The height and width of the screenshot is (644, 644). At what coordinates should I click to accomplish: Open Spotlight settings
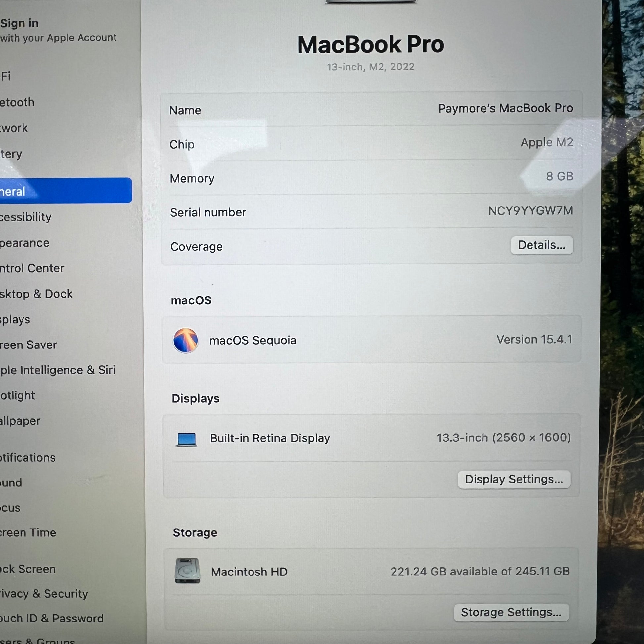tap(17, 396)
